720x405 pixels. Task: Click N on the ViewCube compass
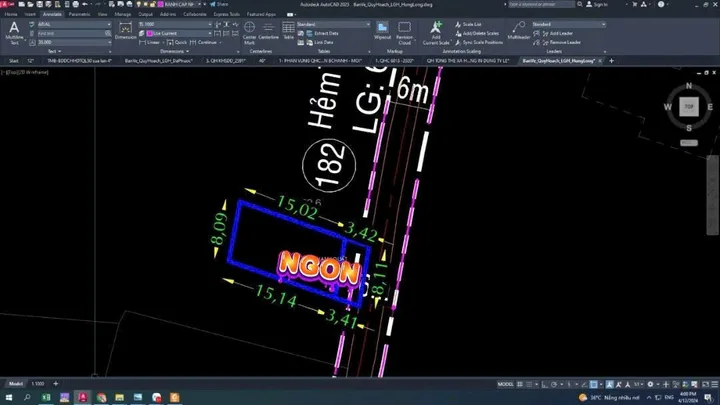click(689, 86)
